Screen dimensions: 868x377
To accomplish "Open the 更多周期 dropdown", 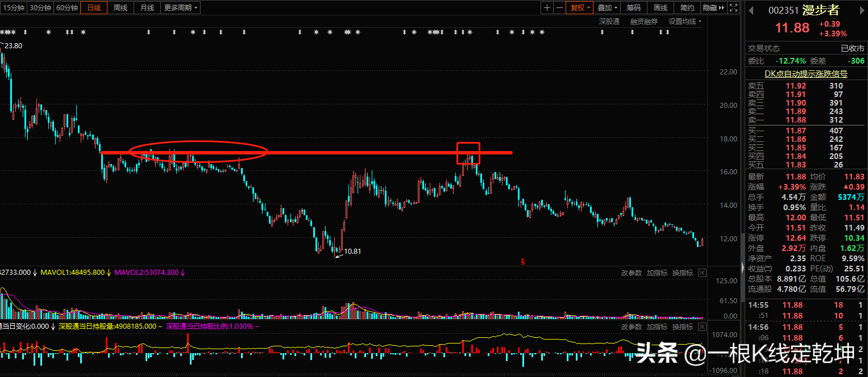I will (x=181, y=7).
